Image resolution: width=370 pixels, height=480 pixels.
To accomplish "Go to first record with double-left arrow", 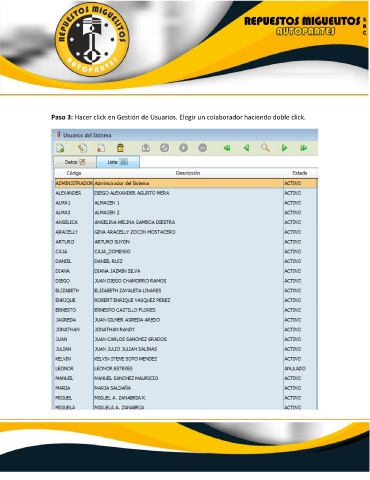I will pyautogui.click(x=227, y=148).
